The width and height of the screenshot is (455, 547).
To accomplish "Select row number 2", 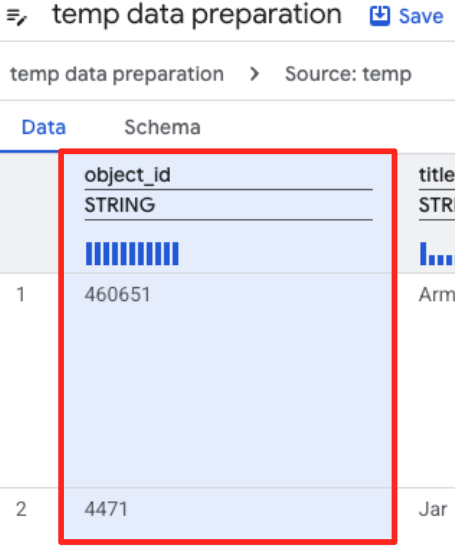I will coord(21,509).
